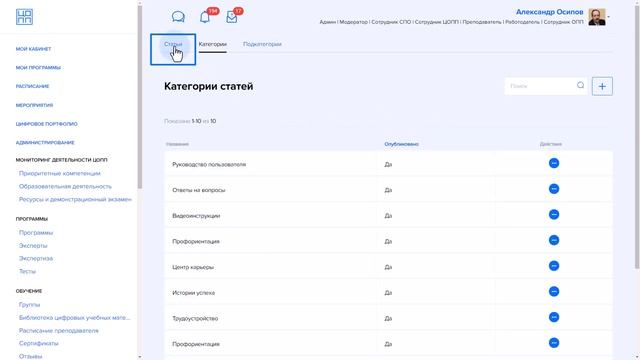Open the Расписание sidebar section
This screenshot has height=360, width=640.
pos(32,87)
